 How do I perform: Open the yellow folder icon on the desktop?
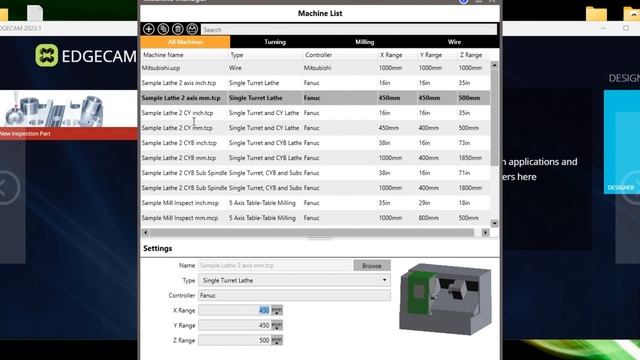click(596, 13)
